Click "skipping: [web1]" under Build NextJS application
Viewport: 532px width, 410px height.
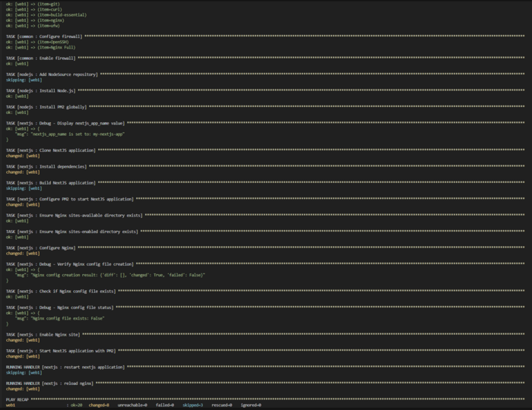click(x=24, y=188)
